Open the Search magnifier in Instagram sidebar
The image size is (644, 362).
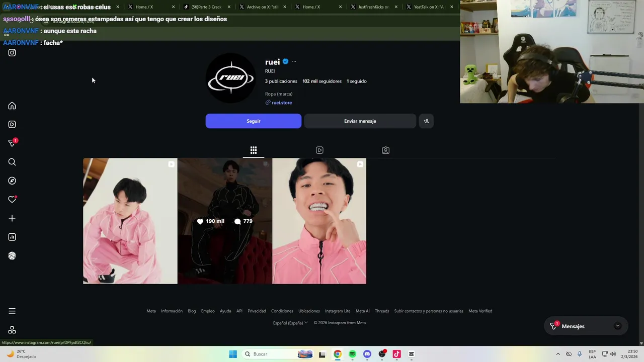point(12,162)
